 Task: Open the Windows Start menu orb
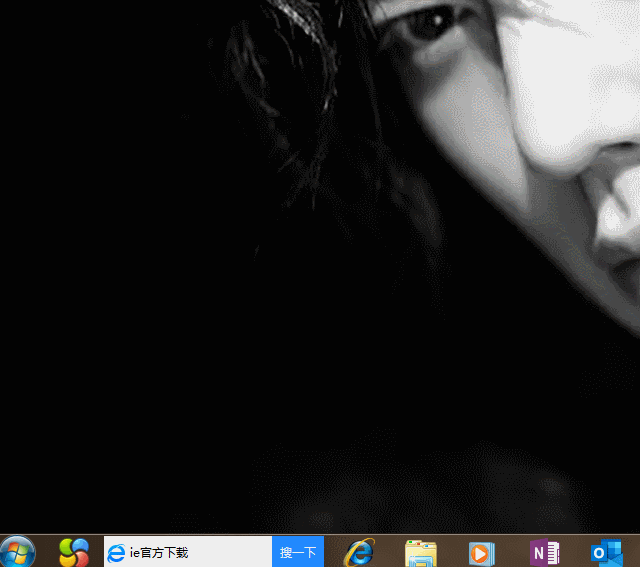17,552
